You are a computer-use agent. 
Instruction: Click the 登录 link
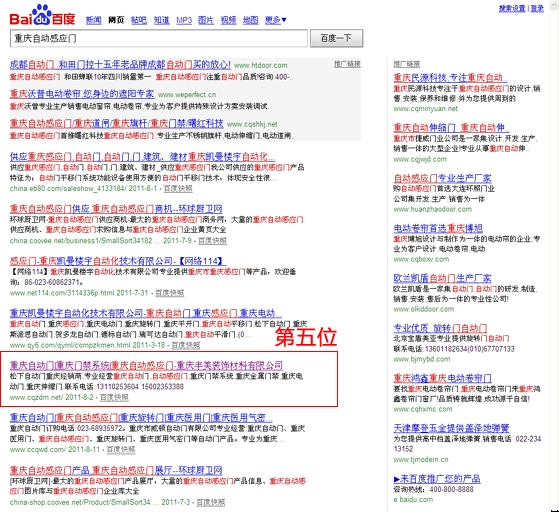coord(537,8)
